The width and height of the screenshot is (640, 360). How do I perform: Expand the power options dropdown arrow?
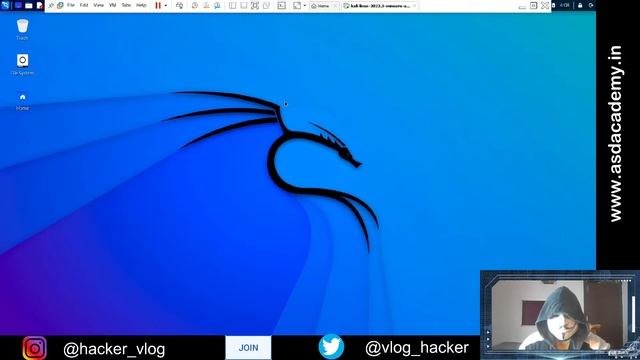tap(166, 6)
